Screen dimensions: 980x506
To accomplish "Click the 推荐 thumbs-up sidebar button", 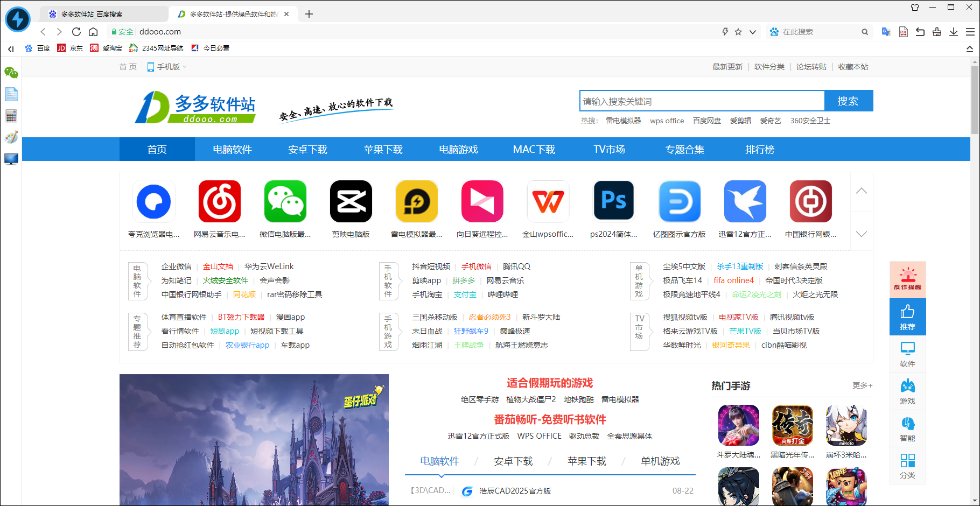I will point(908,317).
